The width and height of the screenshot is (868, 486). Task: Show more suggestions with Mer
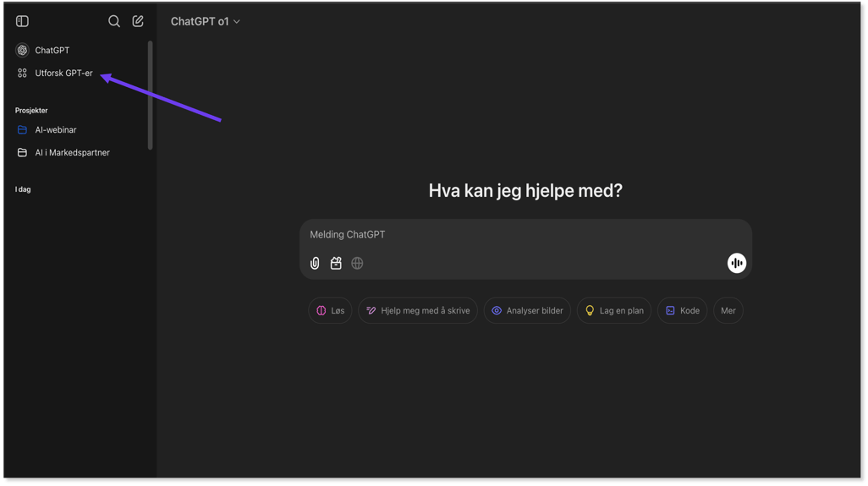coord(728,311)
